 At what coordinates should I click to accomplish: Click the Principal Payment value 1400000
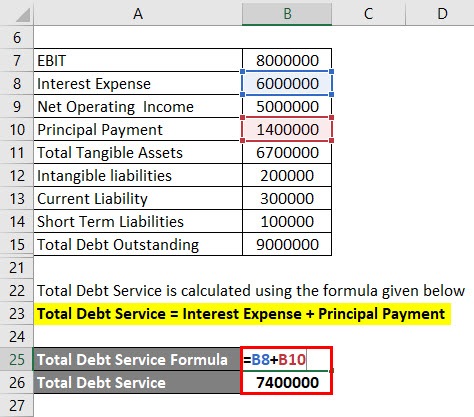287,129
